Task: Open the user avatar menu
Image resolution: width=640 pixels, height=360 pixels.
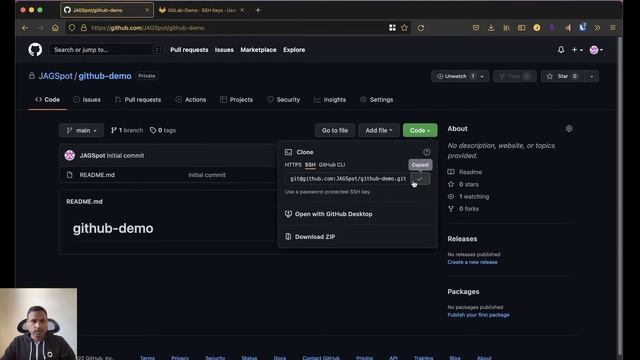Action: point(596,50)
